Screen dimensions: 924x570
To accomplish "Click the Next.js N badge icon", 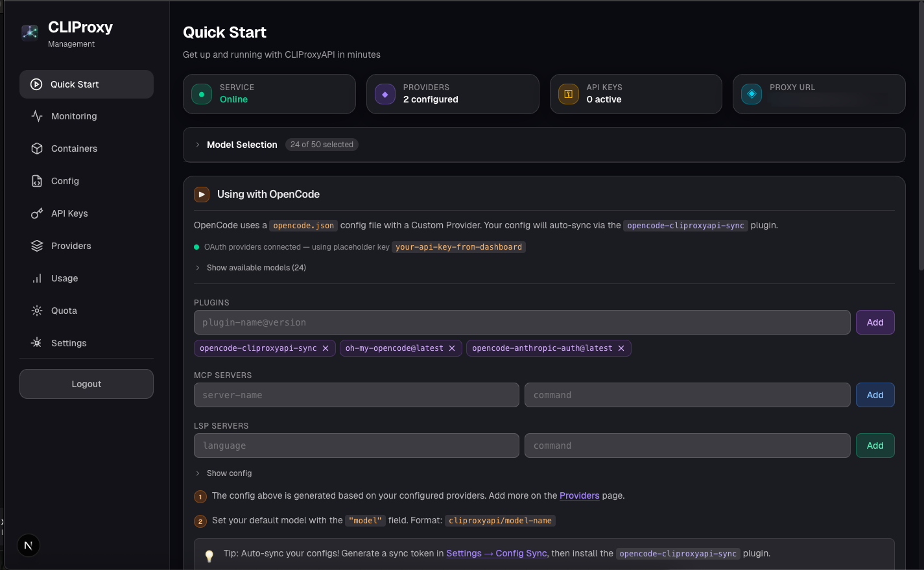I will pyautogui.click(x=29, y=545).
